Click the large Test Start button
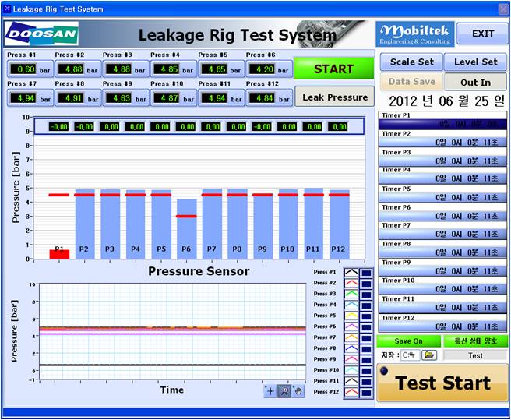Viewport: 511px width, 420px height. pyautogui.click(x=442, y=383)
